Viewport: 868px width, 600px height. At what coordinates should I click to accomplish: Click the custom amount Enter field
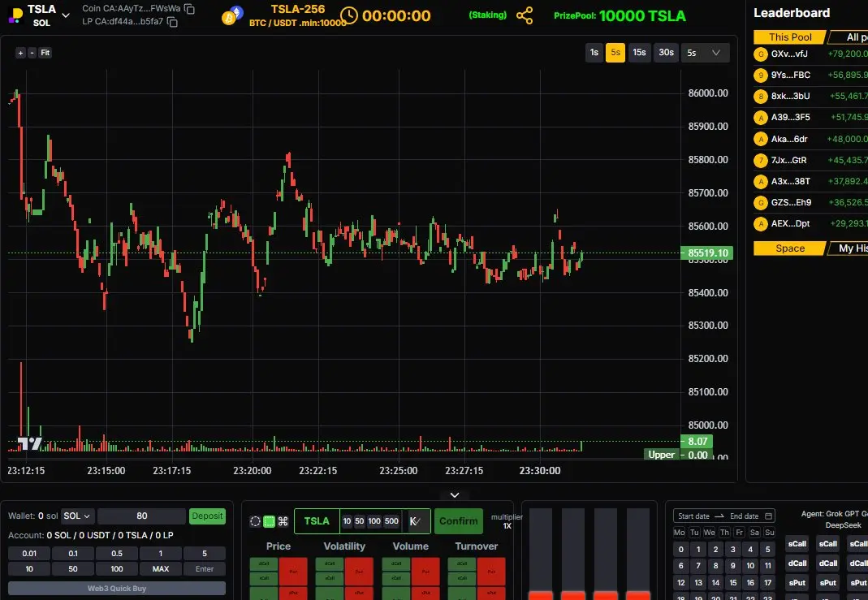[205, 568]
